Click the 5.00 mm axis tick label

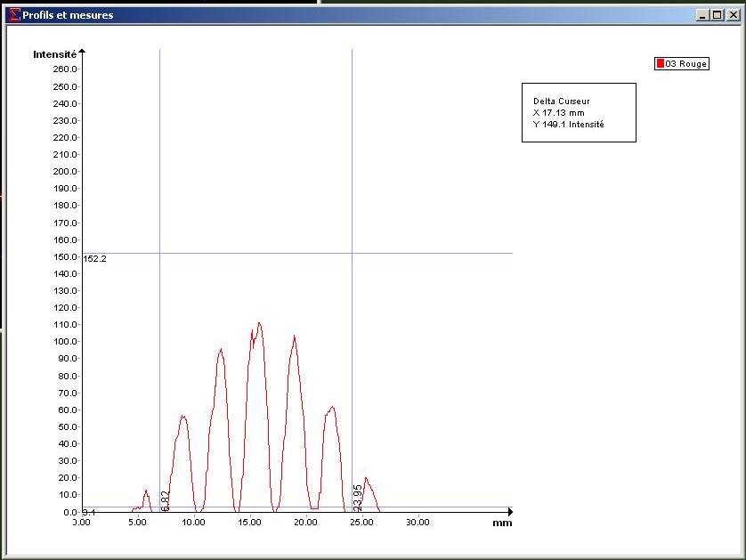[x=137, y=523]
